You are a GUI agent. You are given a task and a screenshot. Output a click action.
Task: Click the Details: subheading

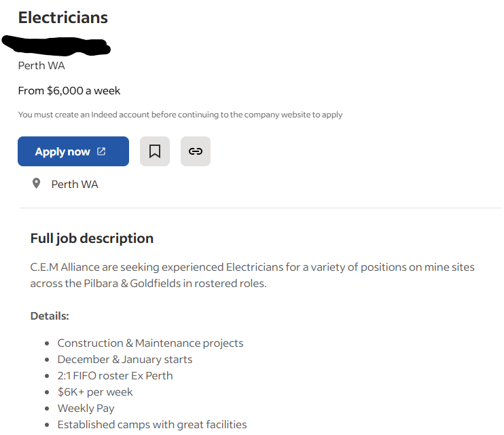coord(50,316)
